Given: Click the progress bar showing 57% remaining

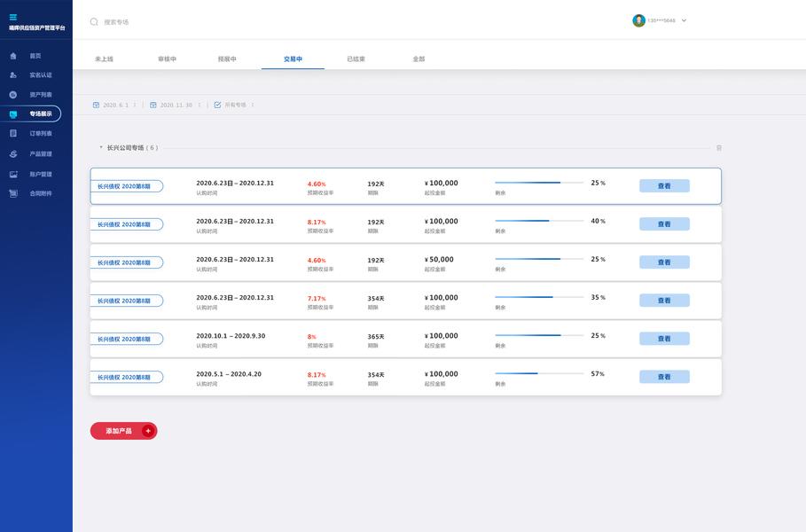Looking at the screenshot, I should (539, 373).
